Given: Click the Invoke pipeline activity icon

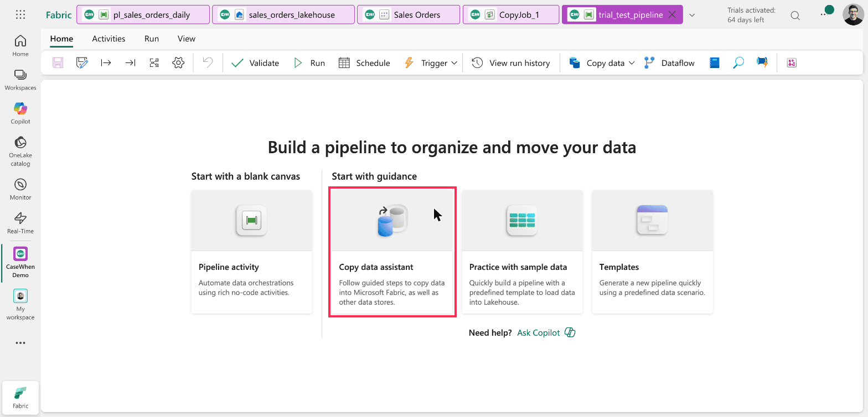Looking at the screenshot, I should (762, 63).
